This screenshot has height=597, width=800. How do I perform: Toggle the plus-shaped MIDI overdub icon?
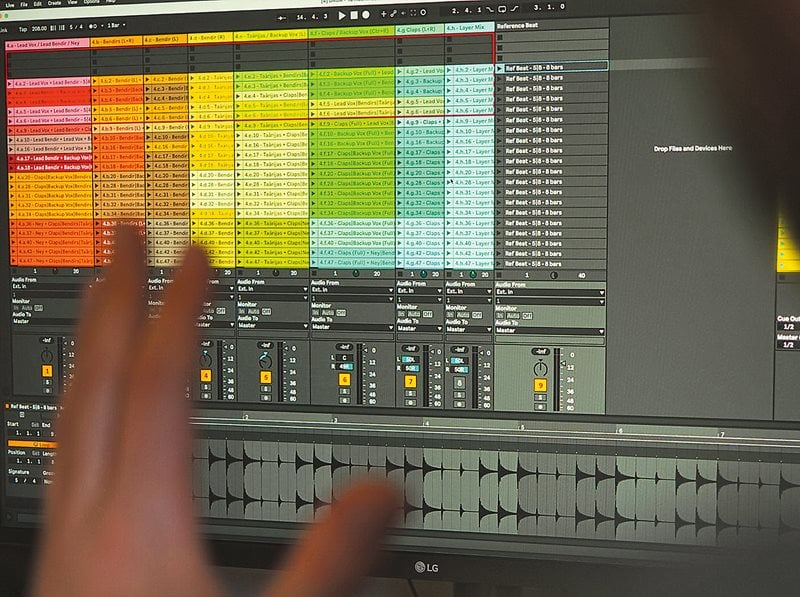coord(384,14)
